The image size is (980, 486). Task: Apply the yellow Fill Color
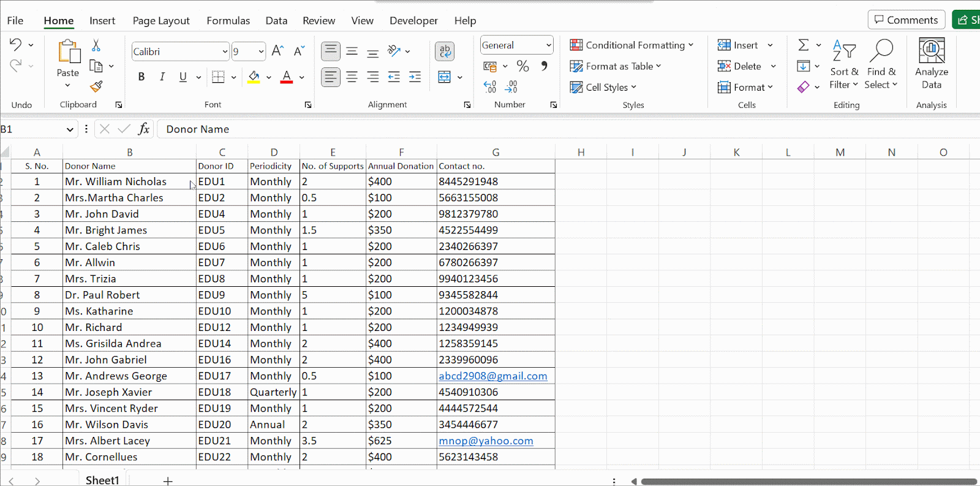click(x=254, y=77)
